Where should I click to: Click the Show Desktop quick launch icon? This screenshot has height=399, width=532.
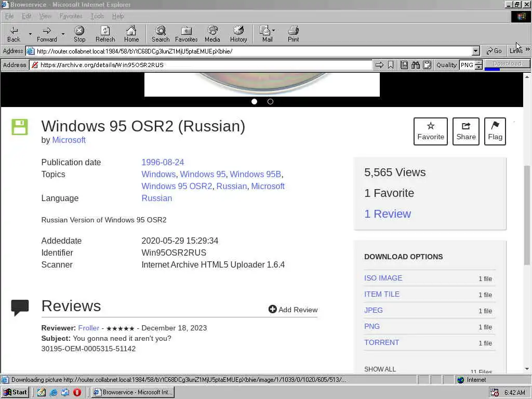[42, 392]
